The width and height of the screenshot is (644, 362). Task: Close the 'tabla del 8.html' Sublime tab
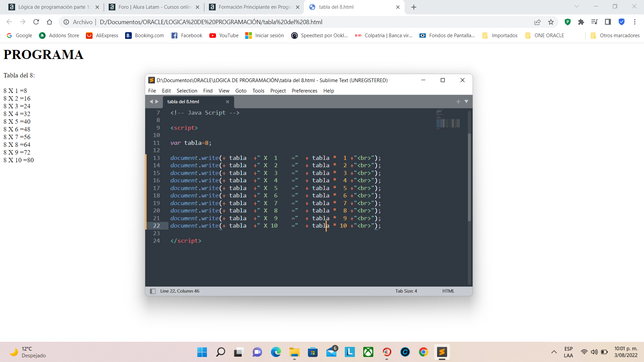227,102
